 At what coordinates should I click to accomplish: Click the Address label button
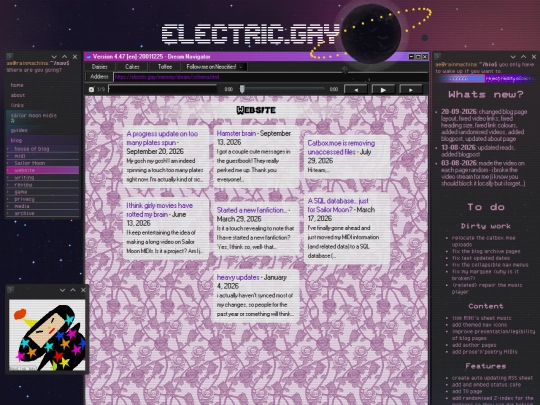pyautogui.click(x=99, y=77)
